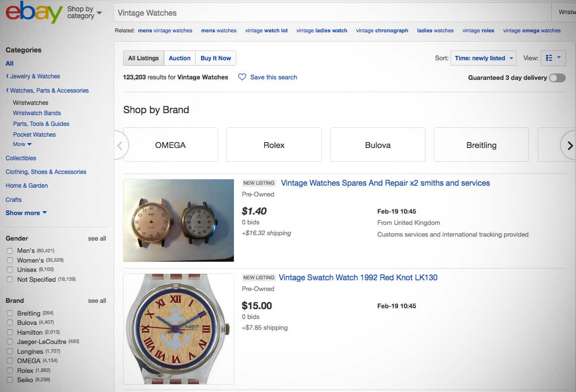Open the Swatch watch listing thumbnail
The image size is (576, 392).
pos(178,329)
